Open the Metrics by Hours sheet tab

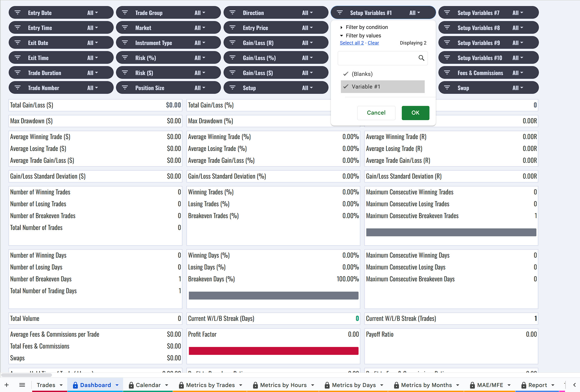point(283,385)
